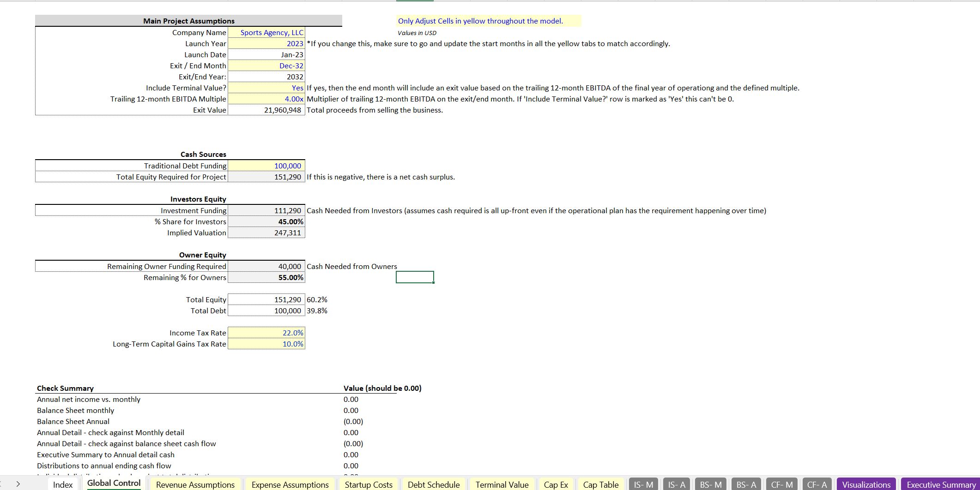This screenshot has height=490, width=980.
Task: Click the Exit/End Month Dec-32 cell
Action: click(x=266, y=66)
